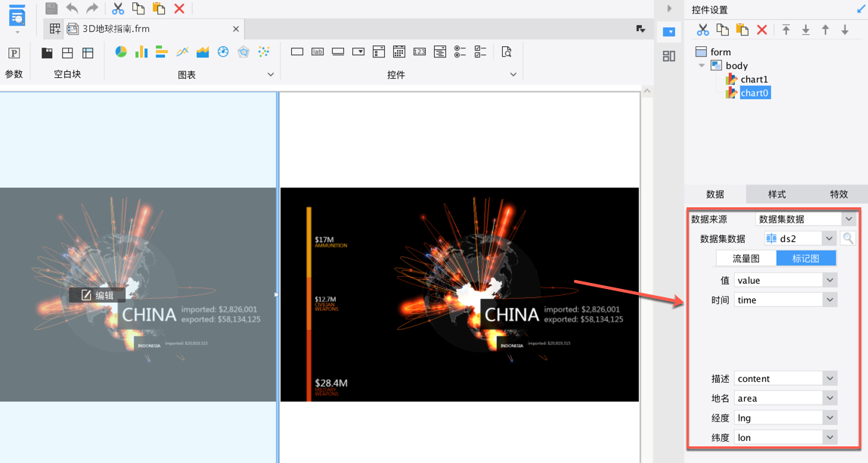
Task: Switch to the 流量图 toggle option
Action: tap(746, 258)
